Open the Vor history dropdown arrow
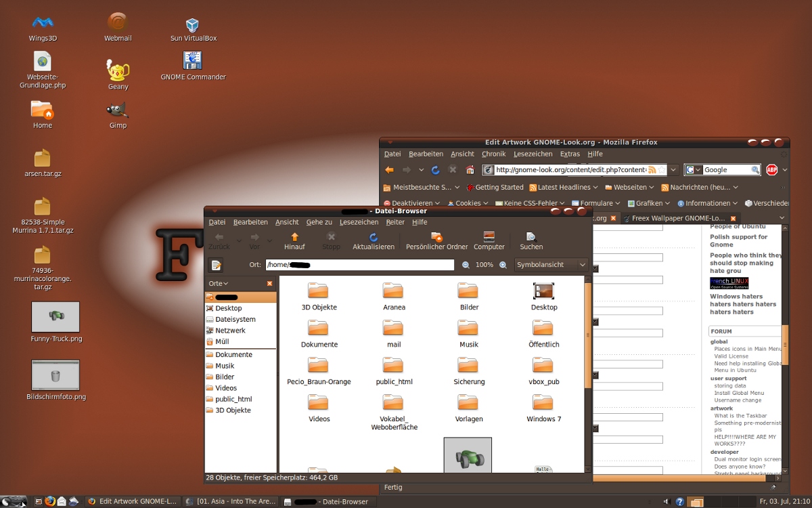812x508 pixels. (x=270, y=240)
